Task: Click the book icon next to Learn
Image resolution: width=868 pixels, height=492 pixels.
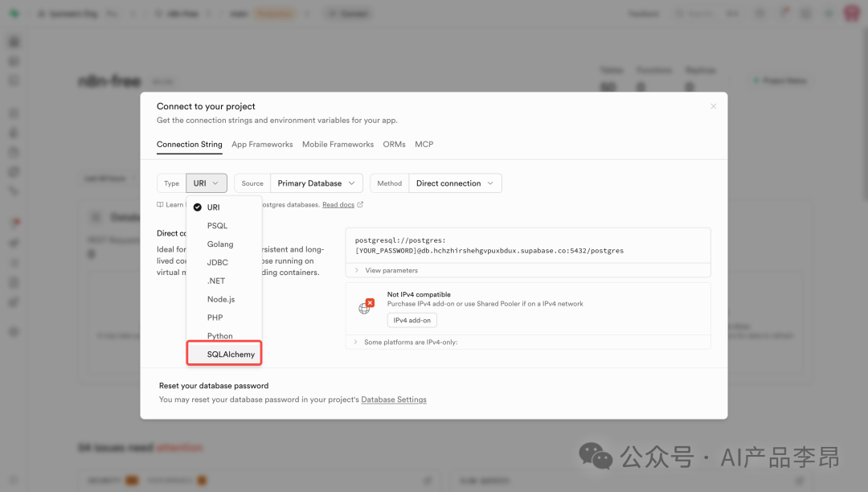Action: click(160, 205)
